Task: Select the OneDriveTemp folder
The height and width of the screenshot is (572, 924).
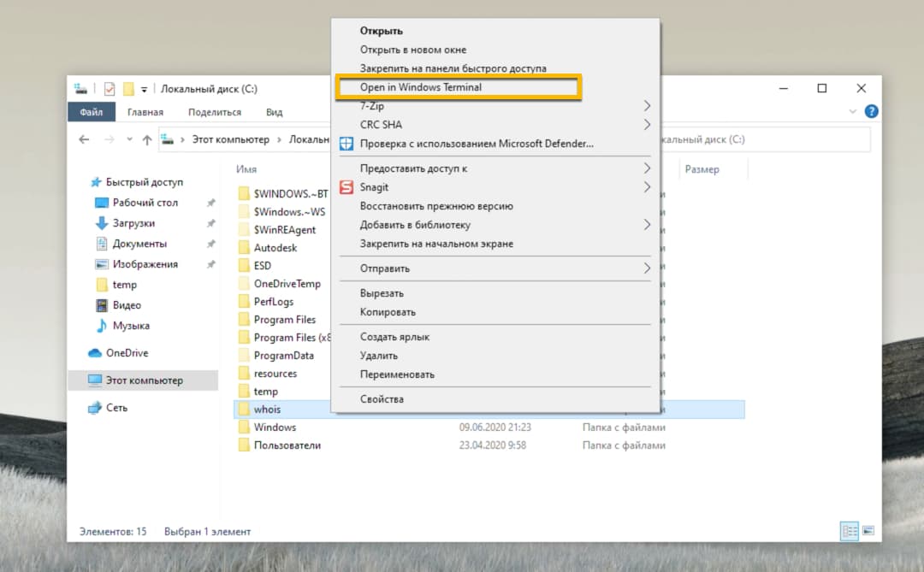Action: tap(281, 284)
